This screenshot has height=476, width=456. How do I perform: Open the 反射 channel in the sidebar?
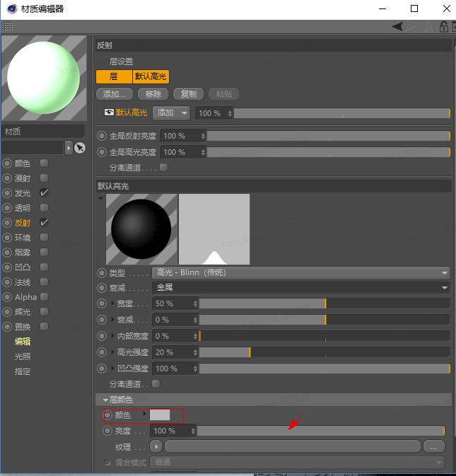(x=23, y=223)
